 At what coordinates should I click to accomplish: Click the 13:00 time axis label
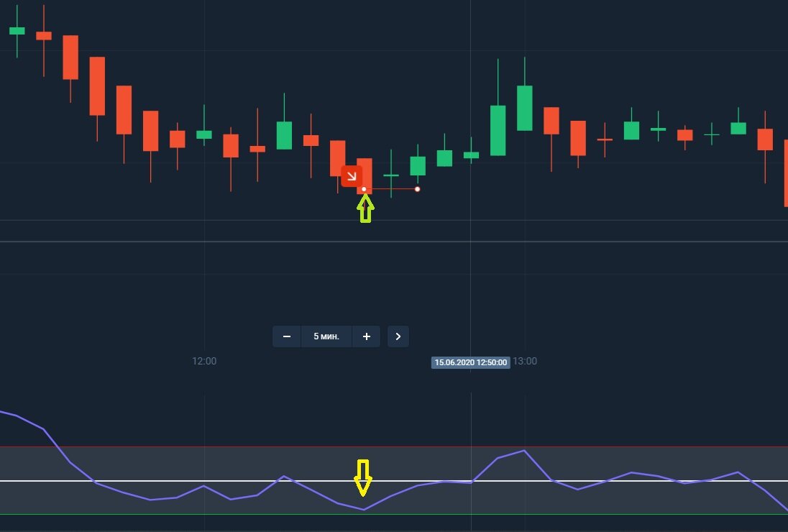[x=525, y=361]
